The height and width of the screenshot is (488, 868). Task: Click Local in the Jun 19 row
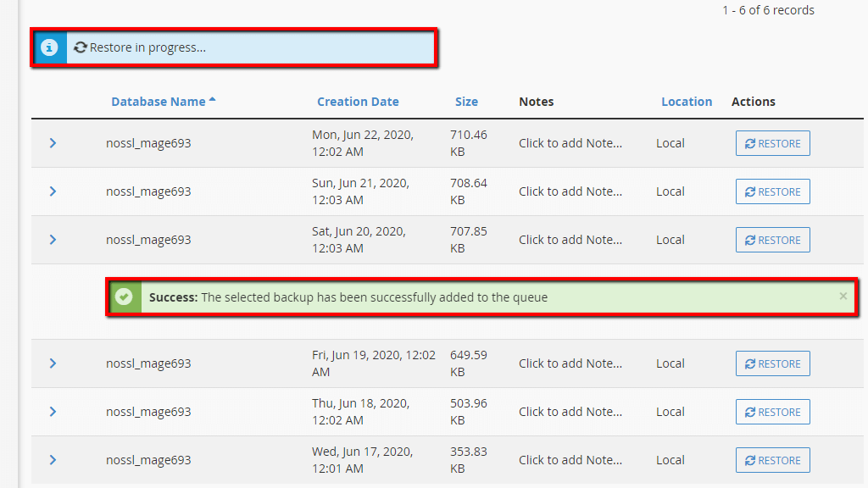coord(670,363)
